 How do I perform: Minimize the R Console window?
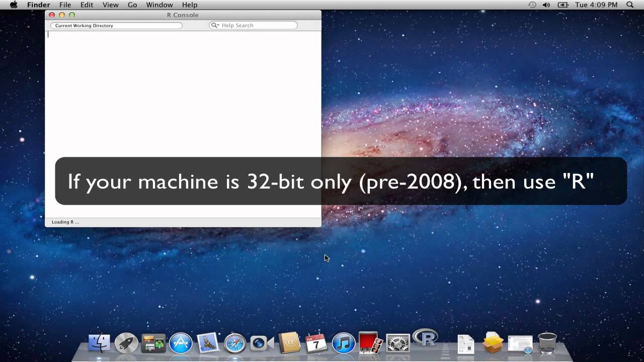tap(62, 15)
